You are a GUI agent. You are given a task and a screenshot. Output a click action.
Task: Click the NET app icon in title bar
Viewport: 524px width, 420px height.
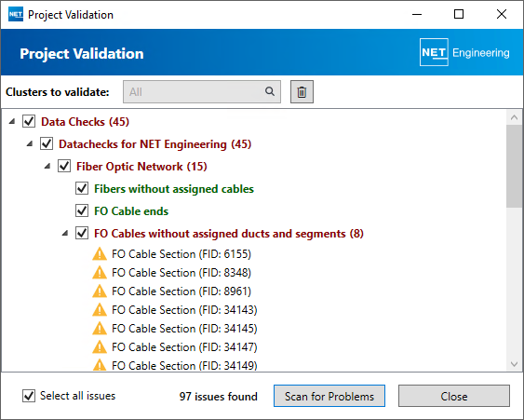16,14
